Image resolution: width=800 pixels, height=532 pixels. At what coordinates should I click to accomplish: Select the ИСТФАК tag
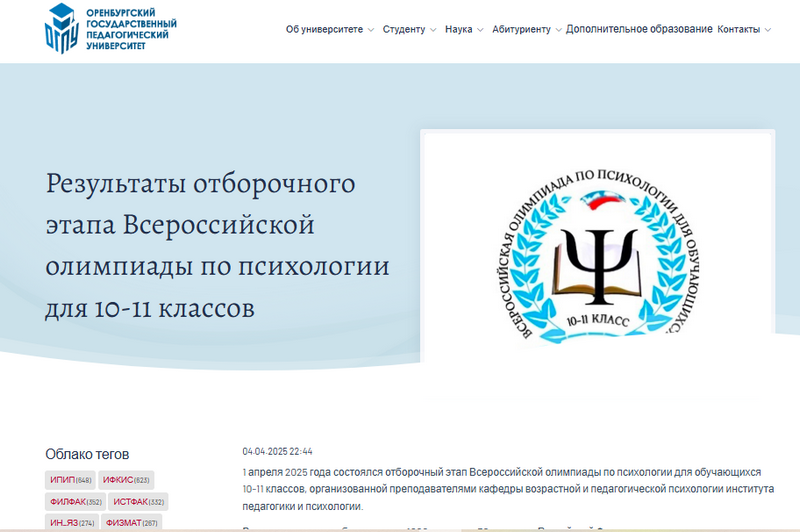(138, 502)
